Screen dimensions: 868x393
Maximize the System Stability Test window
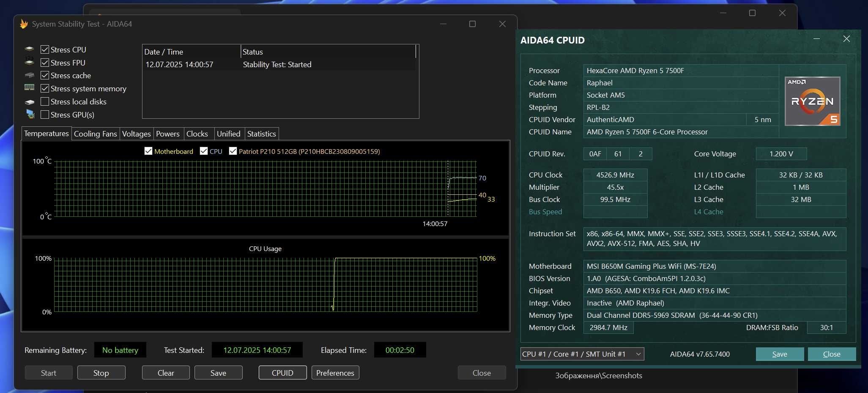pyautogui.click(x=472, y=24)
